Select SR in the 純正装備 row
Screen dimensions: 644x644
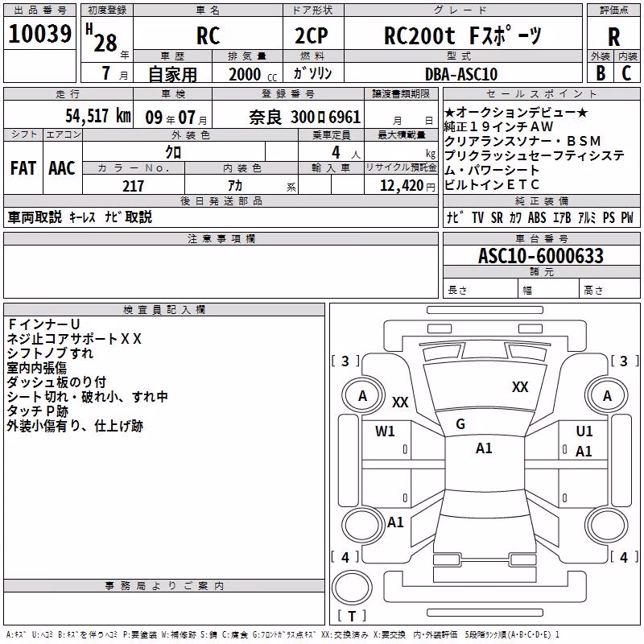click(x=497, y=217)
